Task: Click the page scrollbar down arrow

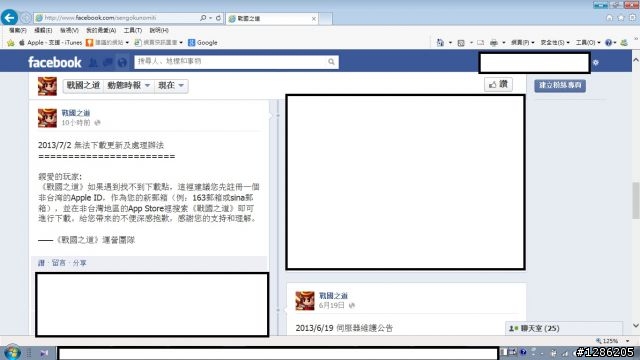Action: click(636, 326)
